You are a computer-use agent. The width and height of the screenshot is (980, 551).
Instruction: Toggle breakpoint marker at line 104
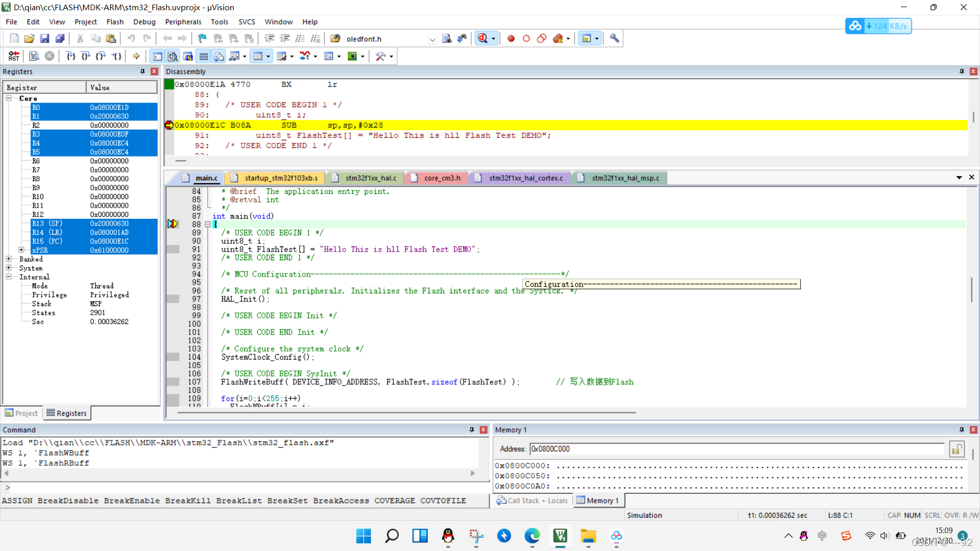[x=173, y=357]
